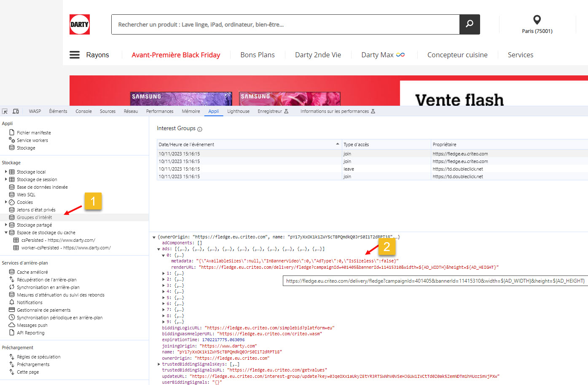Viewport: 588px width, 385px height.
Task: Switch to the Lighthouse tab
Action: [238, 111]
